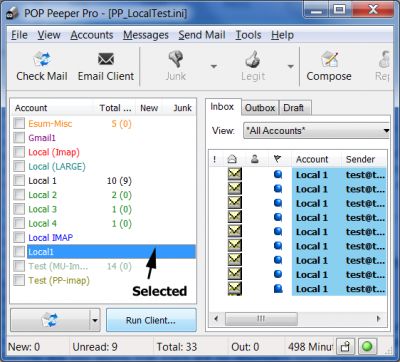
Task: Open the Email Client envelope icon
Action: pyautogui.click(x=106, y=60)
